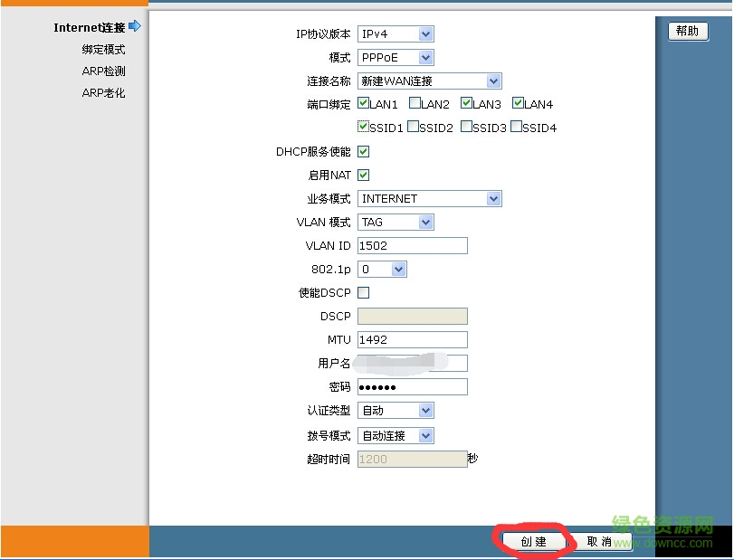Open the 业务模式 INTERNET dropdown

[494, 198]
